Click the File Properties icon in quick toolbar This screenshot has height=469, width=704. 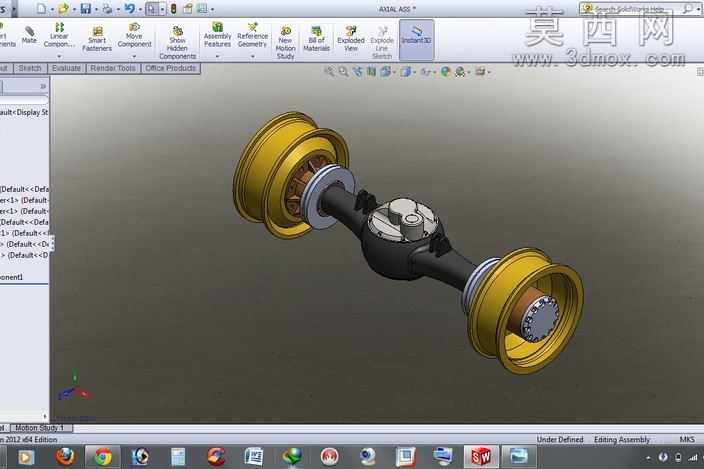pyautogui.click(x=188, y=9)
